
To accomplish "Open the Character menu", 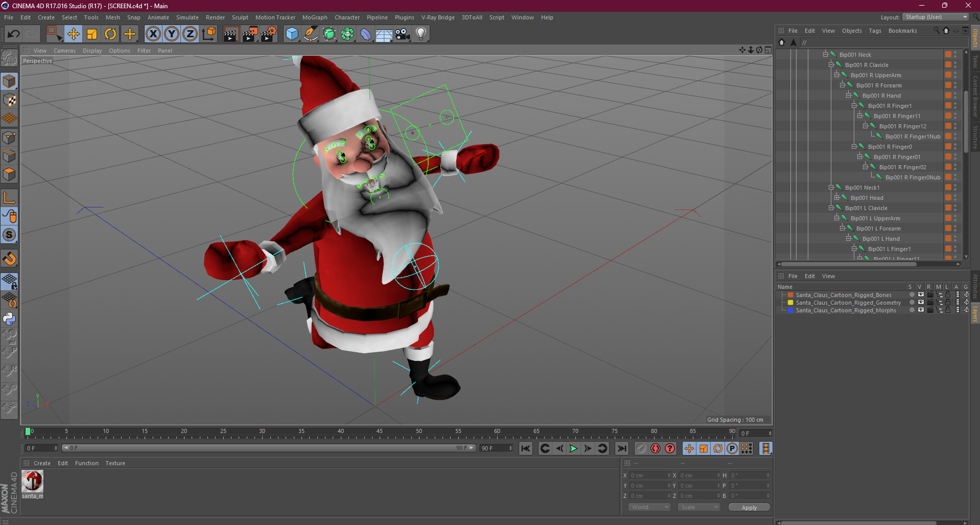I will (x=347, y=17).
